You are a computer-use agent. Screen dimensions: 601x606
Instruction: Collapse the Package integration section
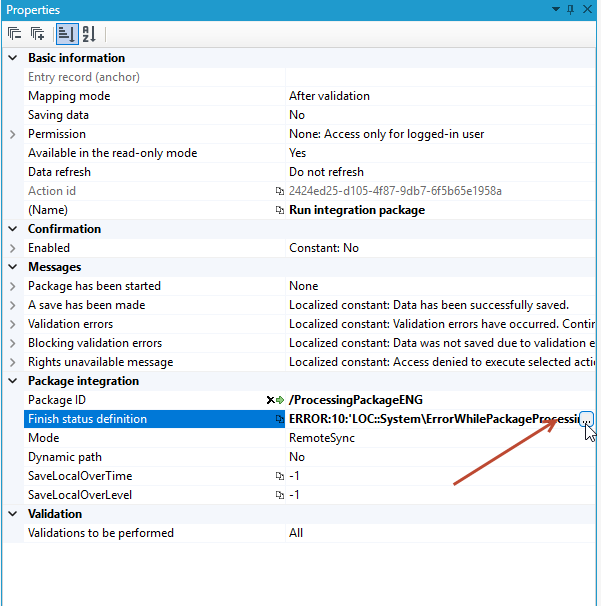coord(13,381)
